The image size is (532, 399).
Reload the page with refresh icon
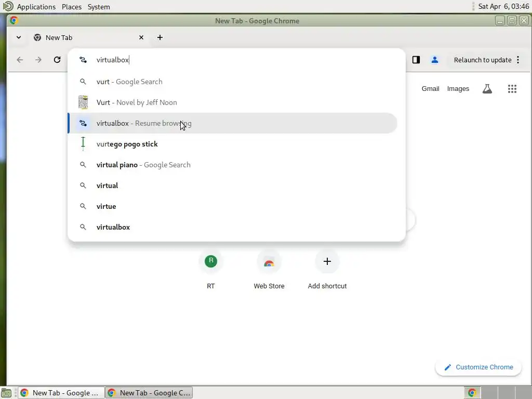coord(57,60)
